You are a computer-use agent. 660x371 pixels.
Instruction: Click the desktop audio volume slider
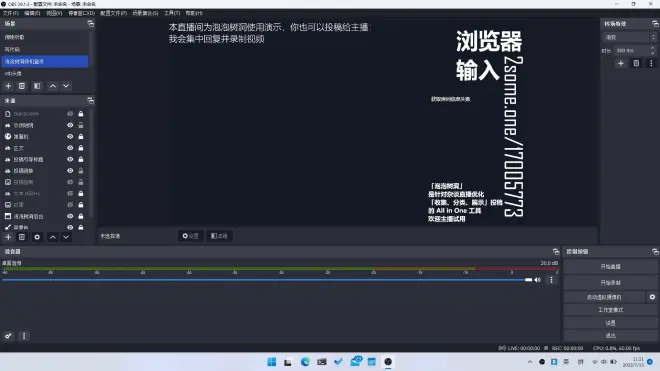pos(267,280)
